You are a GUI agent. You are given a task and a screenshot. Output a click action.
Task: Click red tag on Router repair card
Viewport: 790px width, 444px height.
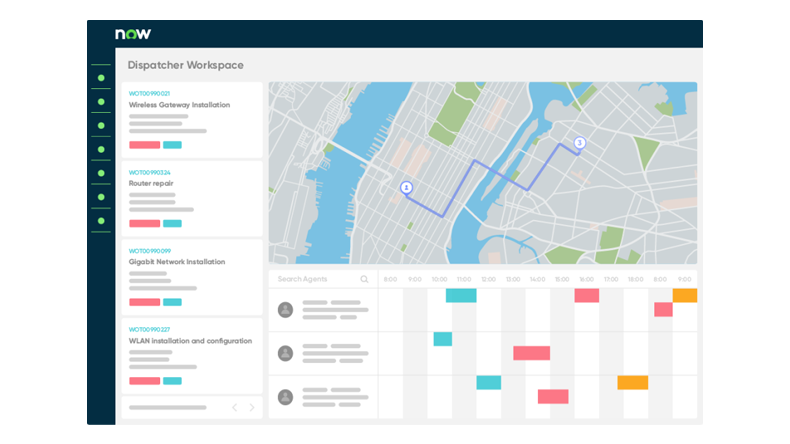point(144,223)
